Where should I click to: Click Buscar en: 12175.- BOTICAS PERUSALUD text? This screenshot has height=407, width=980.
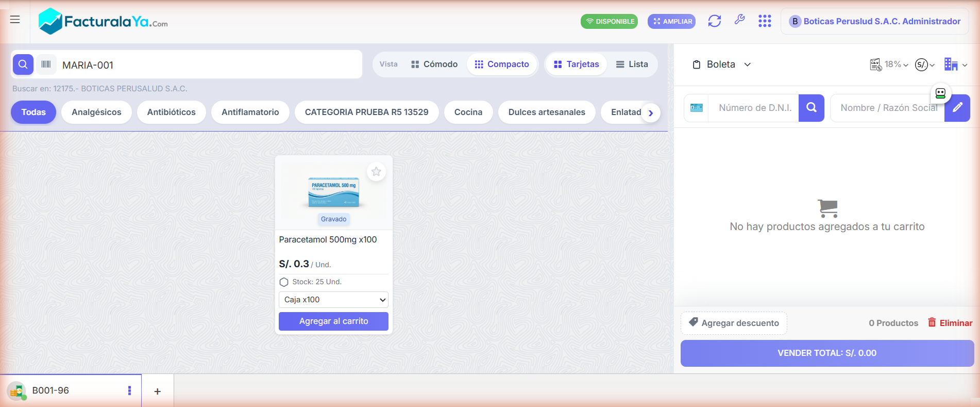(100, 89)
